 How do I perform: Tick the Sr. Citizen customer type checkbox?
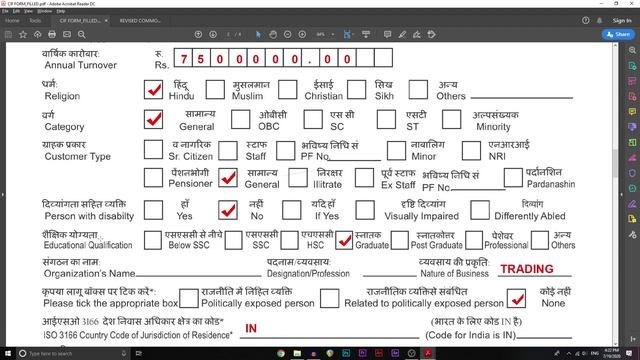click(153, 149)
